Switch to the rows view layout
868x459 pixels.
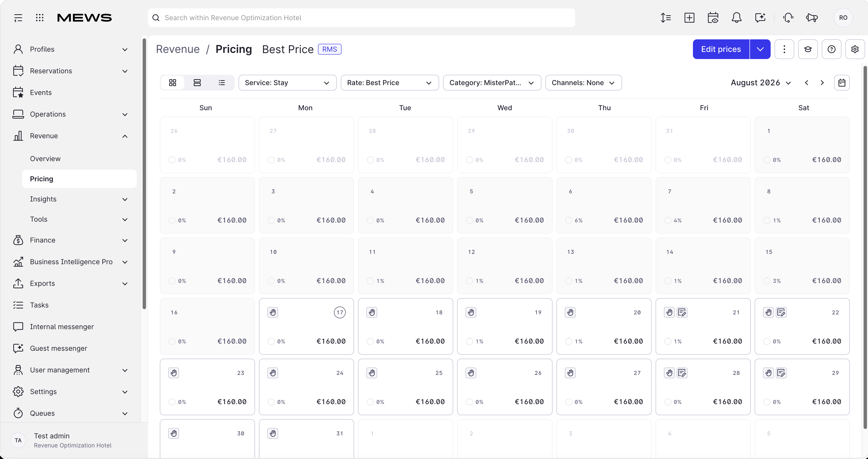tap(197, 83)
